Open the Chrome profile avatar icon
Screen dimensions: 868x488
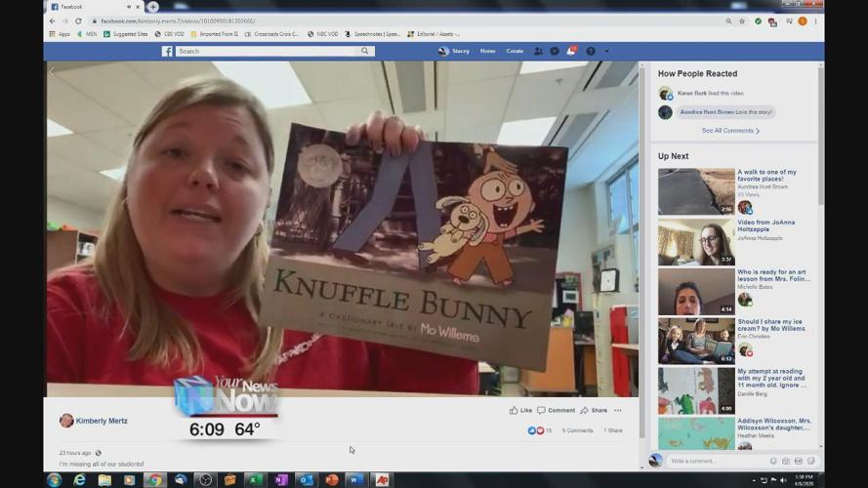[803, 21]
